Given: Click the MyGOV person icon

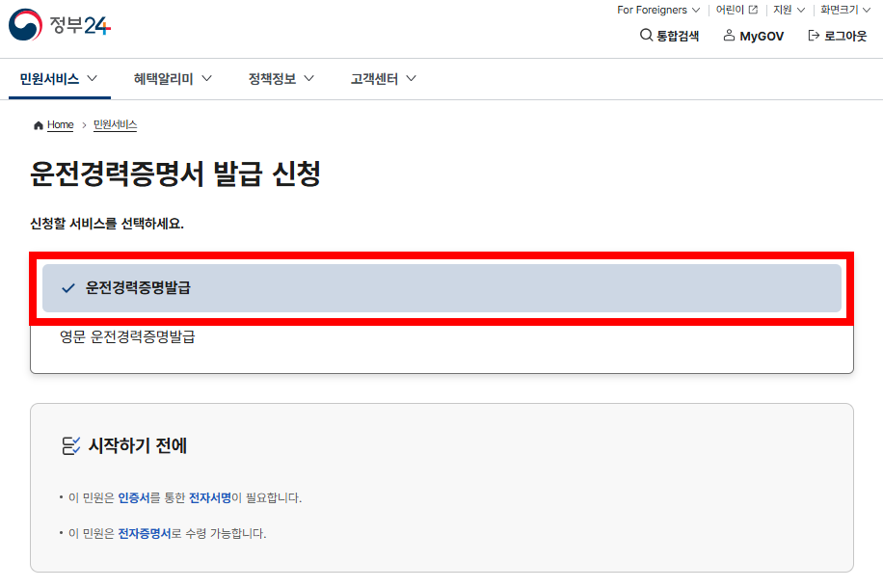Looking at the screenshot, I should 730,36.
